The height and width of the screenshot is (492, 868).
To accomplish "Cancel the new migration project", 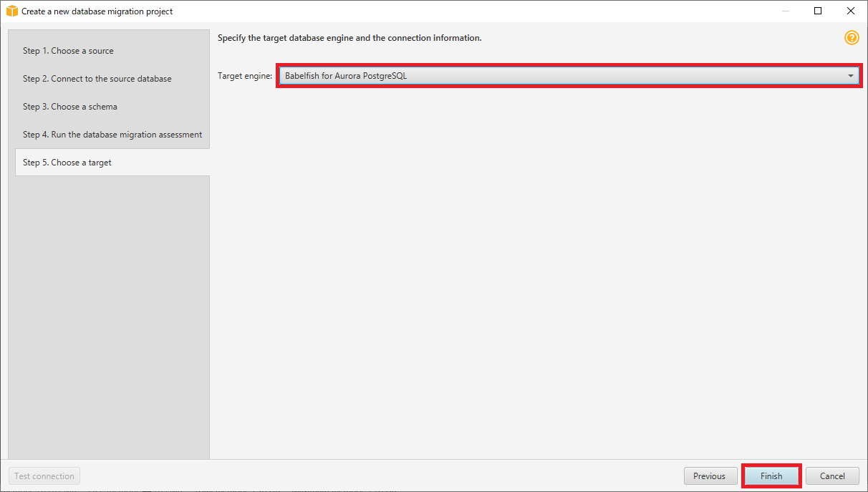I will (x=832, y=476).
